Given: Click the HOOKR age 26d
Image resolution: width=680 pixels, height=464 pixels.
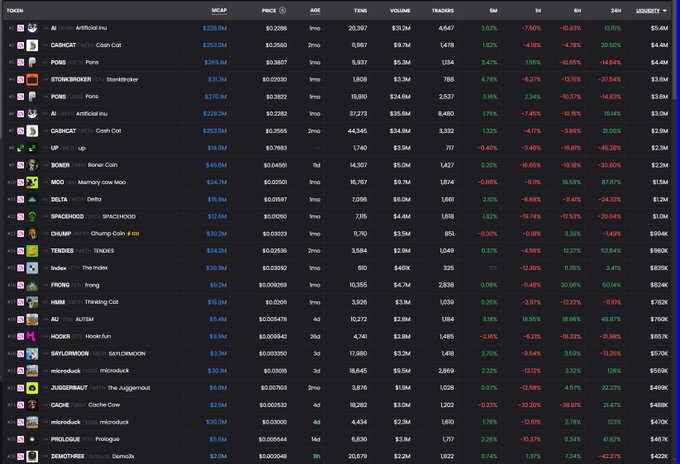Looking at the screenshot, I should click(316, 337).
